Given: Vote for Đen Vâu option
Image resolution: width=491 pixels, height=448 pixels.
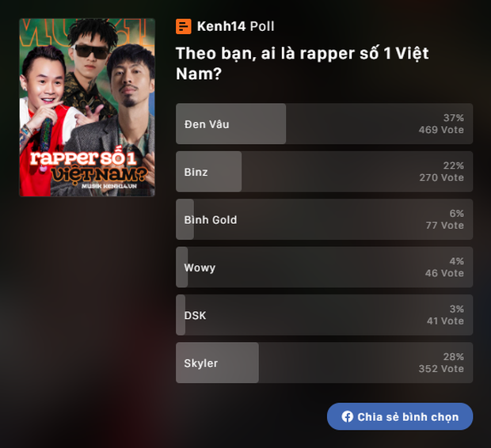Looking at the screenshot, I should 324,123.
